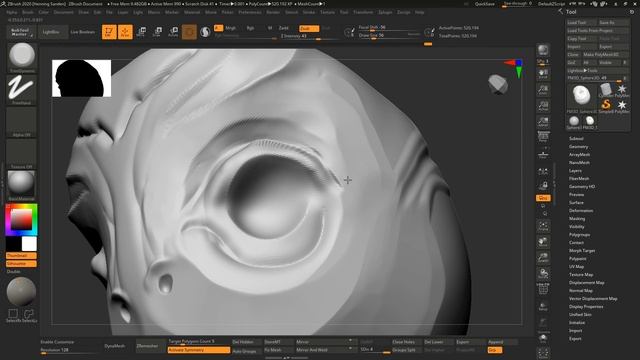Click the Sculptris Pro round icon
640x360 pixels.
205,31
